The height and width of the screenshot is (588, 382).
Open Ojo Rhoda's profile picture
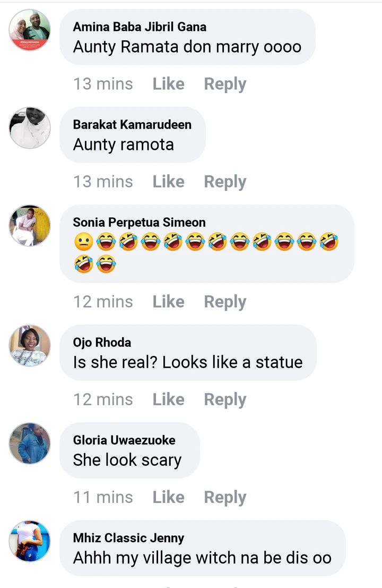coord(30,346)
